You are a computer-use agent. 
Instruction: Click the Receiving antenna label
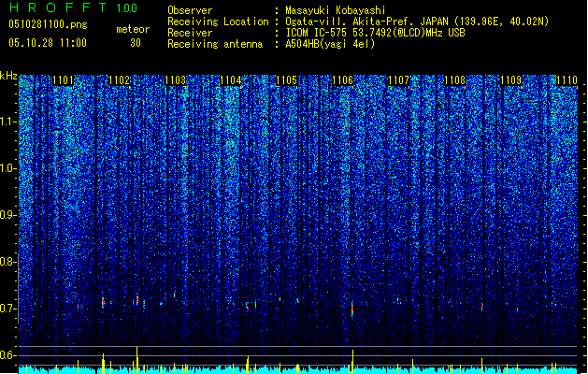tap(215, 44)
